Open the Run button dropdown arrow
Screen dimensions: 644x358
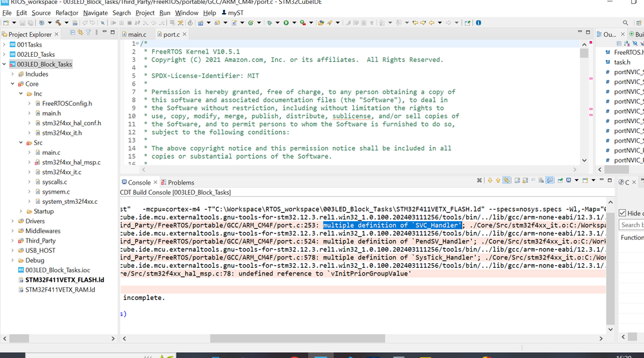[x=294, y=23]
